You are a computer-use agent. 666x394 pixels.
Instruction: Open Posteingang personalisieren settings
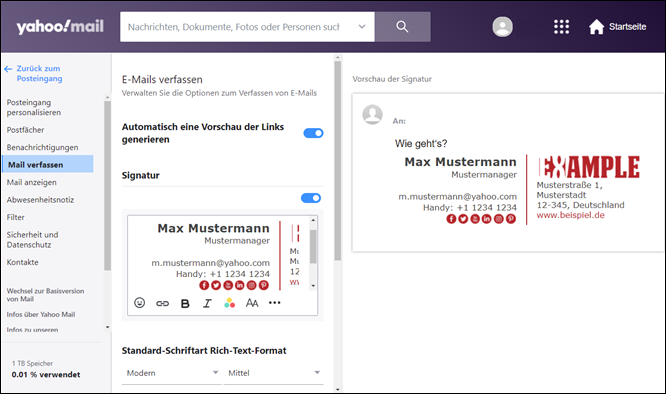pos(34,107)
